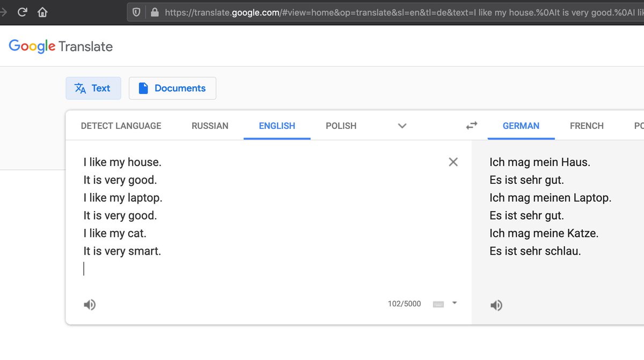Open Google Translate logo home link
644x360 pixels.
pyautogui.click(x=61, y=47)
